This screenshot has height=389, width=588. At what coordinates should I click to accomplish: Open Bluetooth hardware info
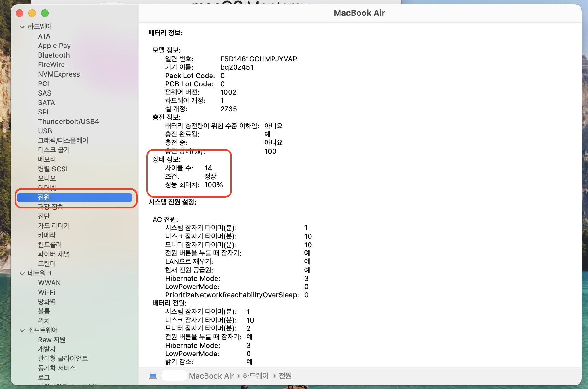tap(54, 55)
